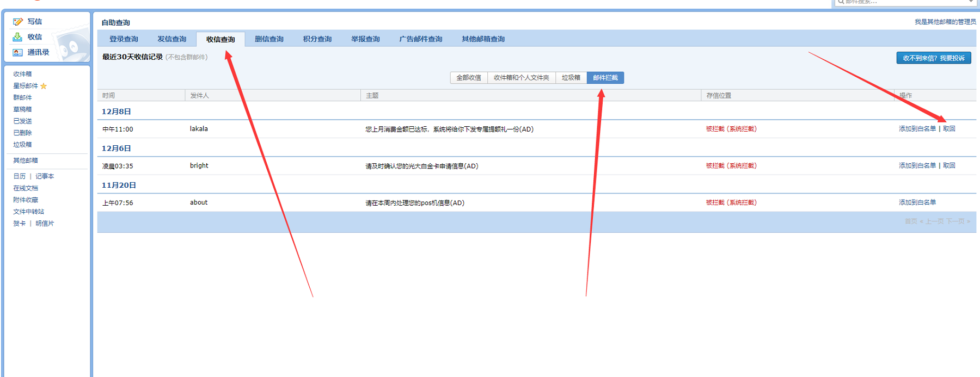Click the magnifier icon in mail search
Image resolution: width=980 pixels, height=377 pixels.
coord(841,2)
